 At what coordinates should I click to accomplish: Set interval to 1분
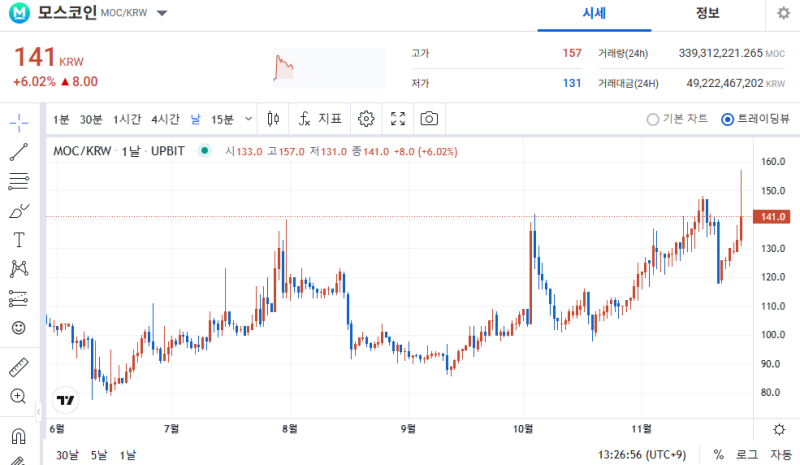tap(61, 119)
